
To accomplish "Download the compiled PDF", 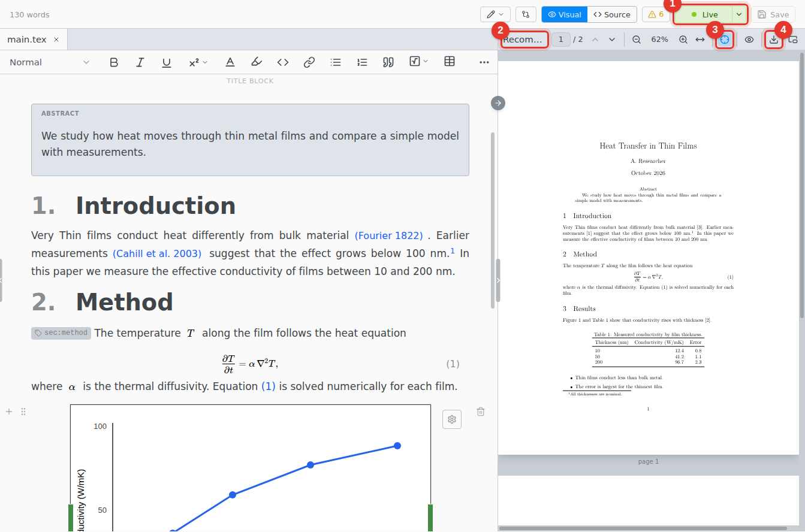I will 774,40.
